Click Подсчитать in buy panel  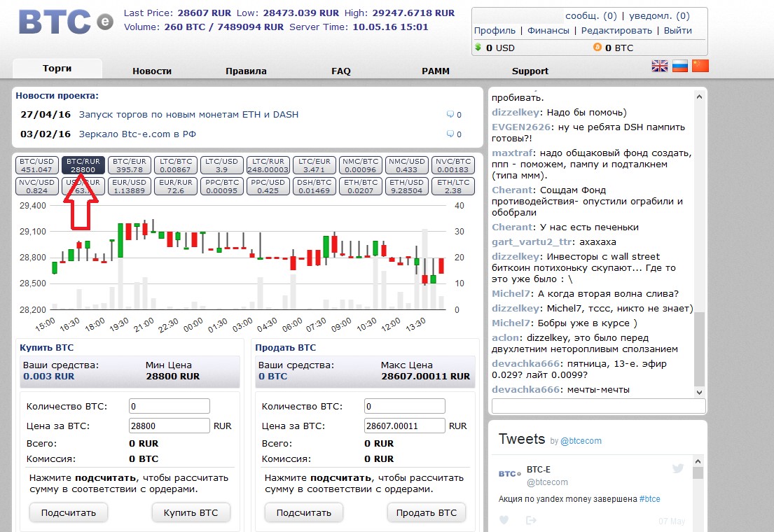coord(69,513)
